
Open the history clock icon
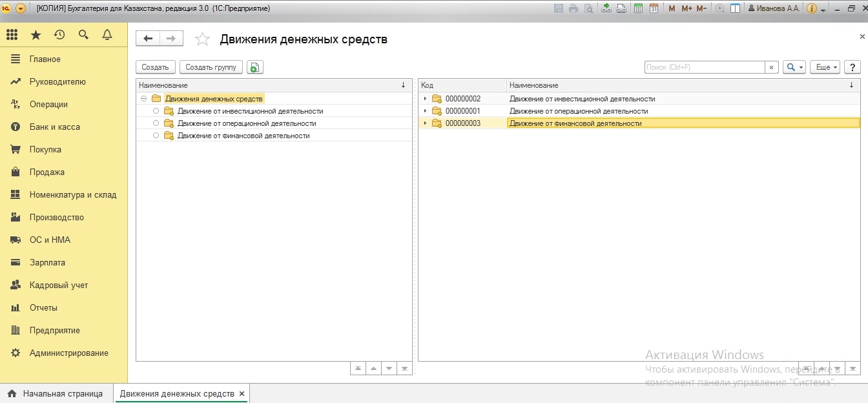click(59, 35)
